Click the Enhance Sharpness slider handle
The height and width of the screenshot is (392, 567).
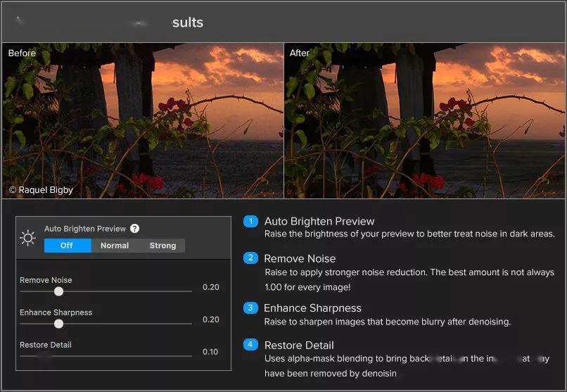point(58,324)
